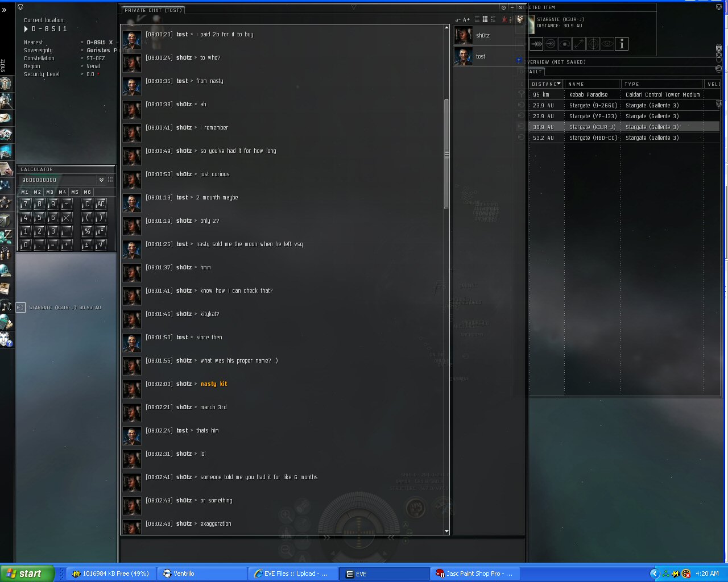
Task: Select the M6 memory slot
Action: click(x=87, y=192)
